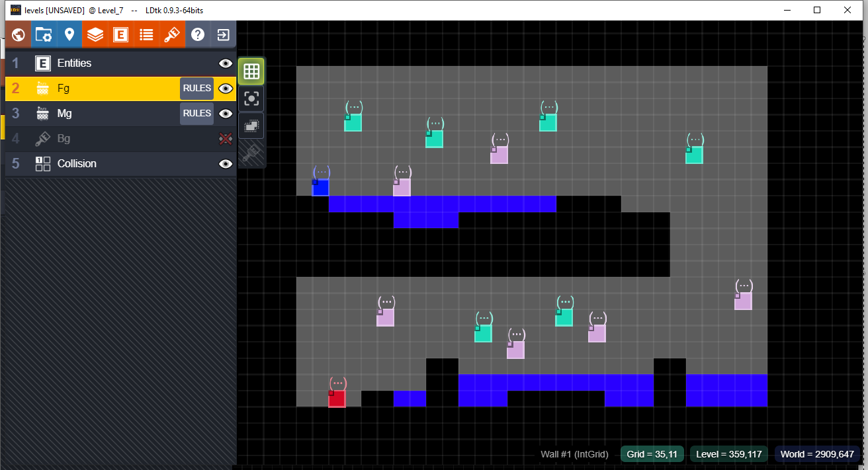The height and width of the screenshot is (470, 868).
Task: Click the Wall #1 (IntGrid) label
Action: [x=574, y=454]
